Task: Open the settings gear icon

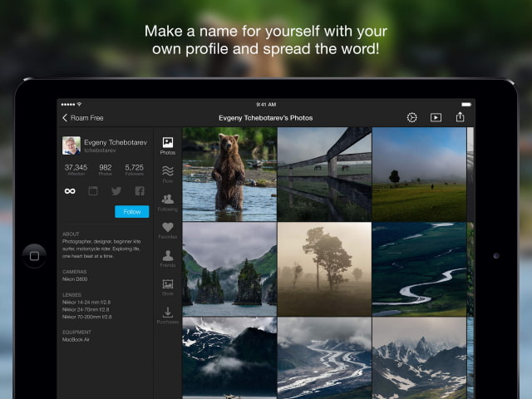Action: tap(411, 117)
